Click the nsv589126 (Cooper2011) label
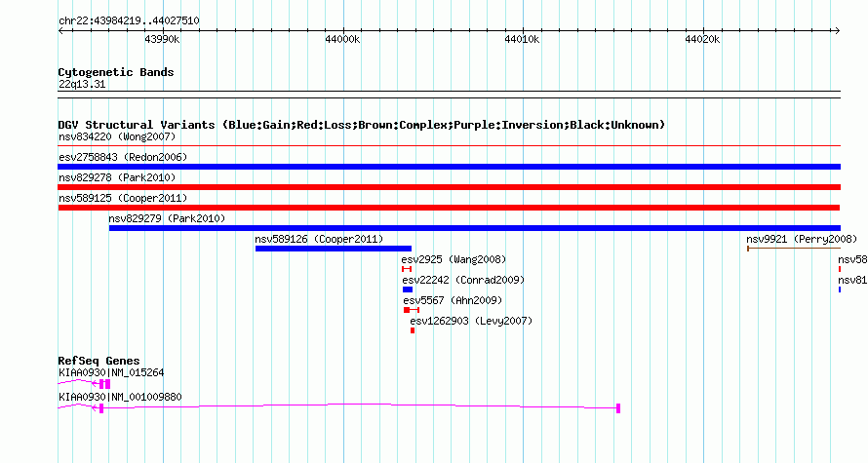The image size is (868, 463). pyautogui.click(x=319, y=239)
